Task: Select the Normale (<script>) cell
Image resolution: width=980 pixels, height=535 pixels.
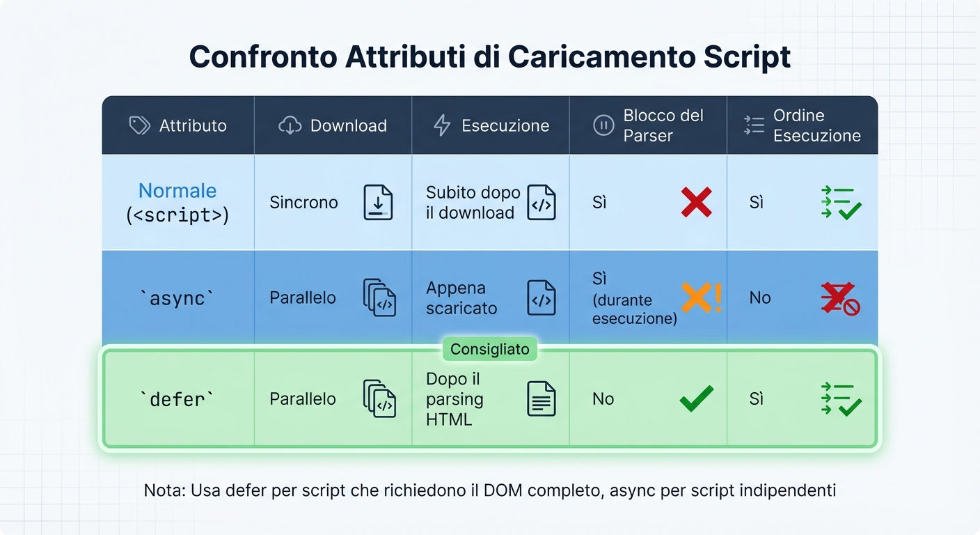Action: 177,202
